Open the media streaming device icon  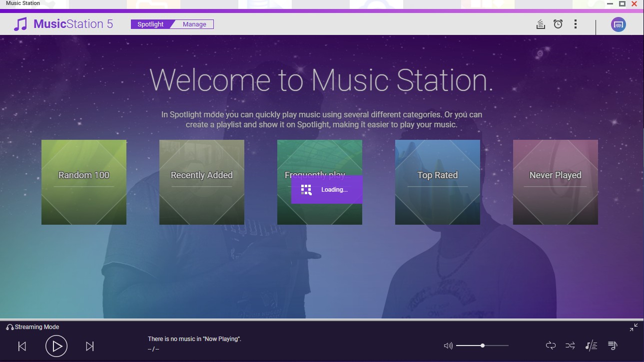(x=619, y=24)
